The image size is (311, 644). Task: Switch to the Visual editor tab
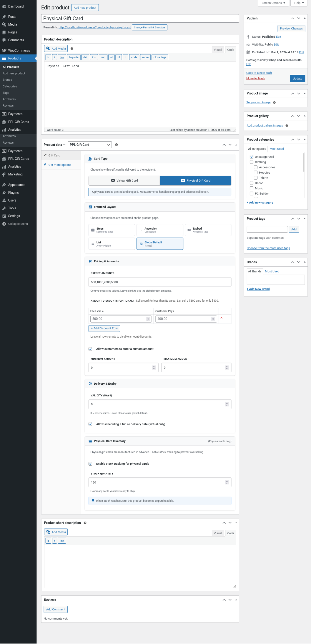(x=218, y=50)
